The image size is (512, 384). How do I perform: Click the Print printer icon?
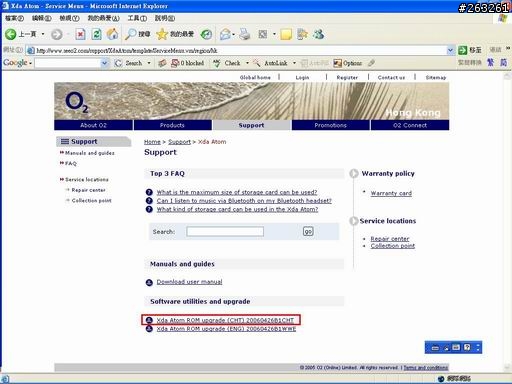[x=245, y=34]
